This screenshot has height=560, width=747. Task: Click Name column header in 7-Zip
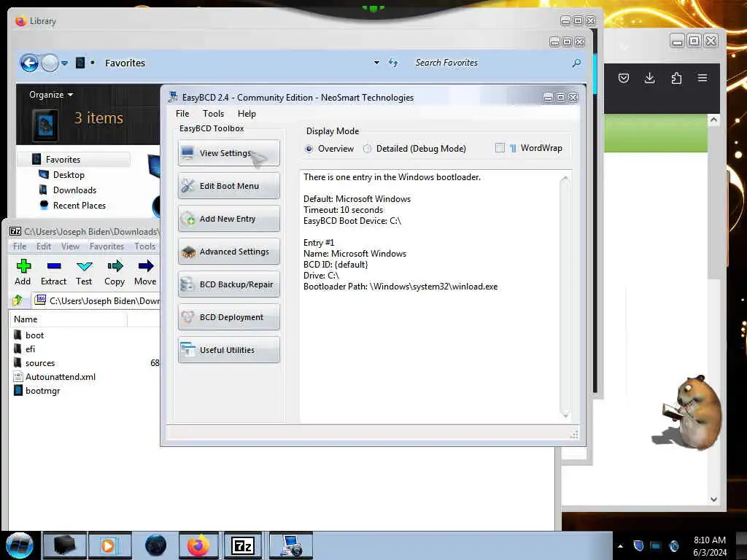pos(69,319)
